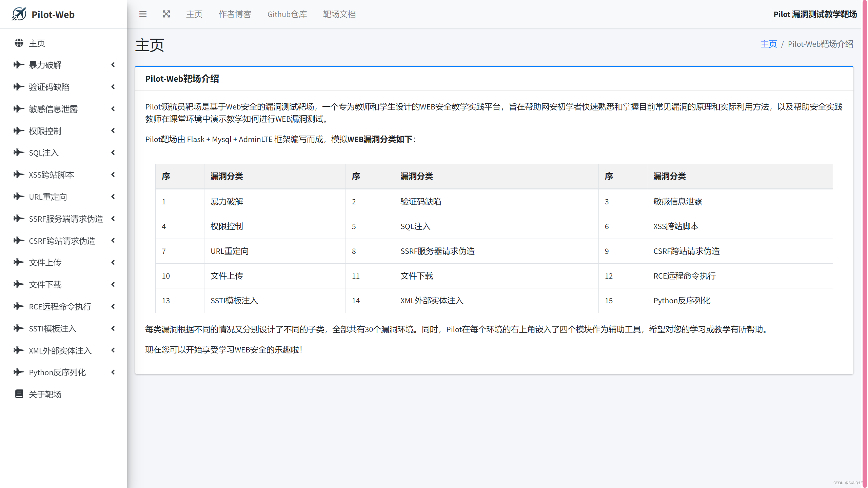Expand the 验证码缺陷 menu chevron
This screenshot has width=868, height=488.
(113, 87)
